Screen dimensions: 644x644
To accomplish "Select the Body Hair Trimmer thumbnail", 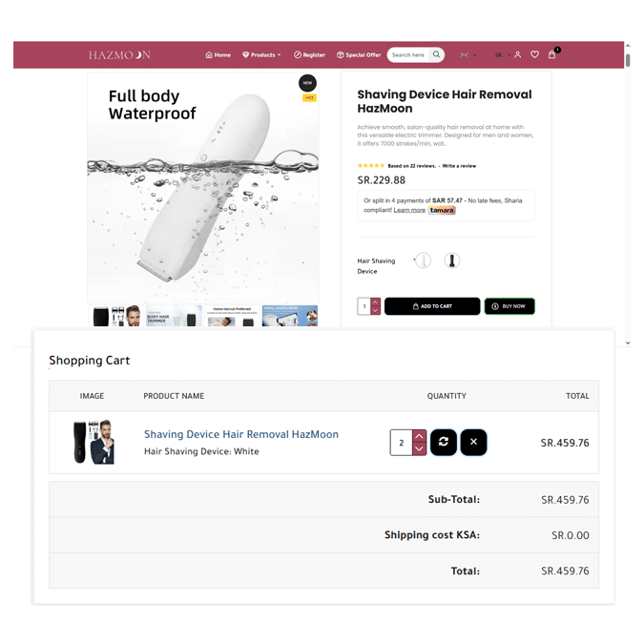I will [x=174, y=316].
